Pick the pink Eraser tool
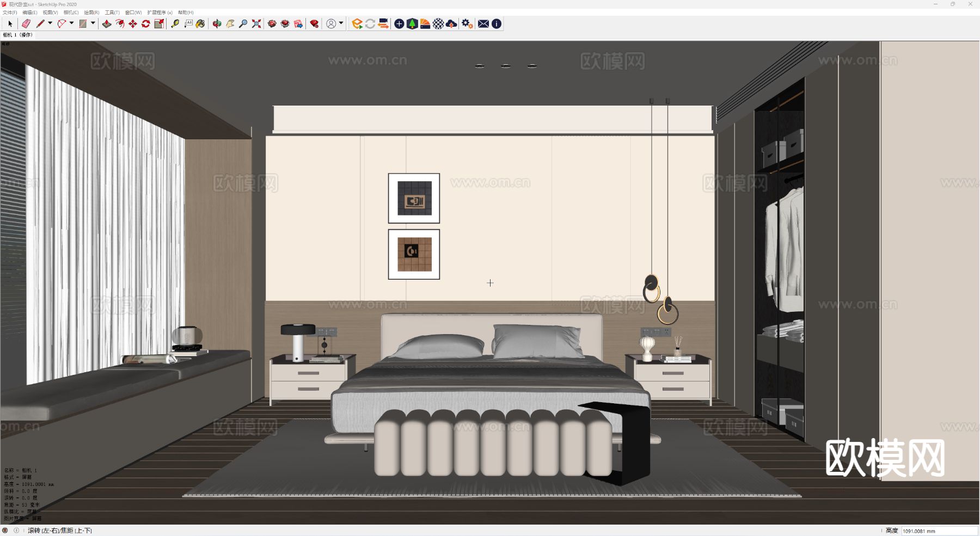The image size is (980, 536). coord(26,23)
